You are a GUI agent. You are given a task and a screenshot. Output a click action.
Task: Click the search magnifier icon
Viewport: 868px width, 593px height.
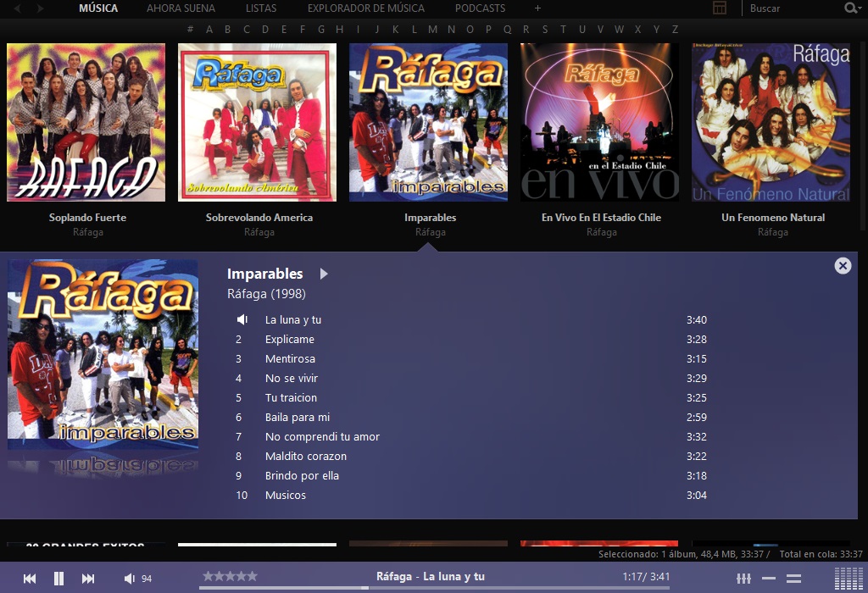(x=849, y=8)
